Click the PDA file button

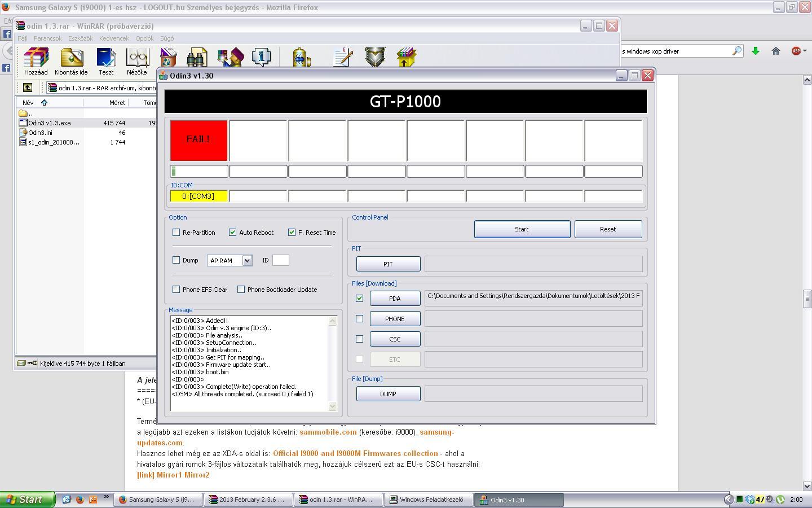[395, 298]
